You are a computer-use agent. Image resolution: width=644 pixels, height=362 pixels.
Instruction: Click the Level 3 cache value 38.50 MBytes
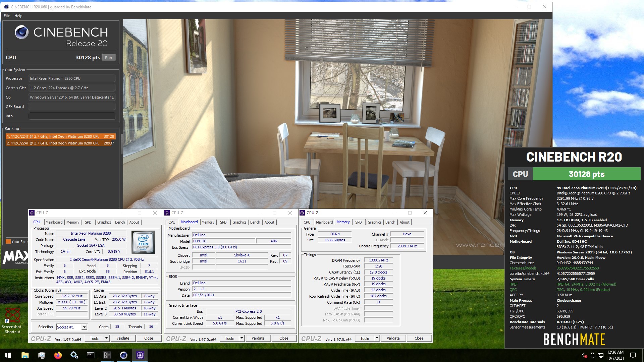[x=124, y=314]
